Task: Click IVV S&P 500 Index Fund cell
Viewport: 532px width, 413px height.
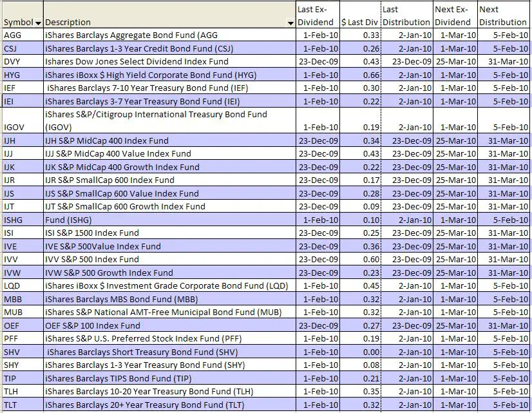Action: 169,259
